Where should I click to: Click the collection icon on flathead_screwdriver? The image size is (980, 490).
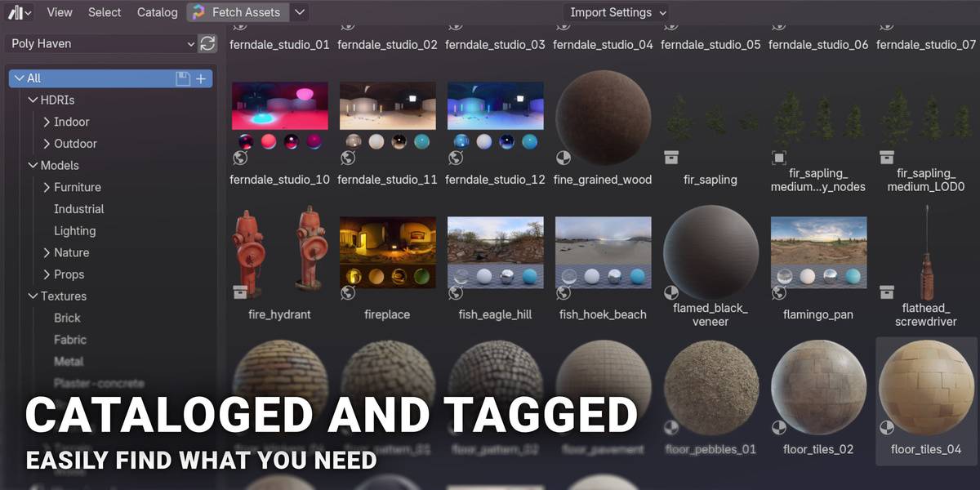887,292
